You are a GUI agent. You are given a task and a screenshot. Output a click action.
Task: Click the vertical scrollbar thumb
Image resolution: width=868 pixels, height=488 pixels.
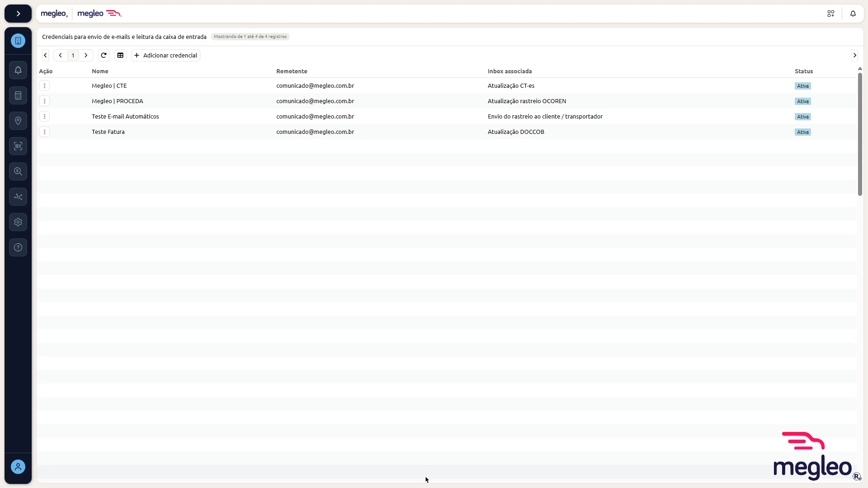click(x=860, y=134)
